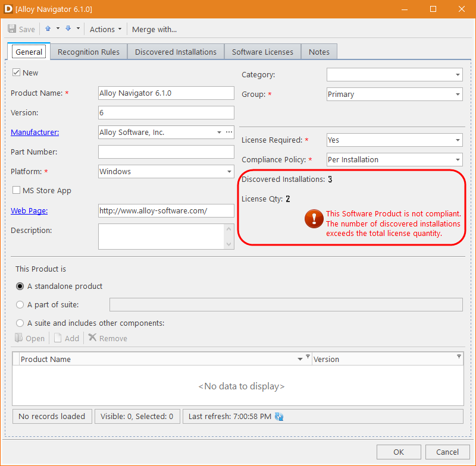Screen dimensions: 476x466
Task: Click the Manufacturer ellipsis browse button
Action: tap(229, 132)
